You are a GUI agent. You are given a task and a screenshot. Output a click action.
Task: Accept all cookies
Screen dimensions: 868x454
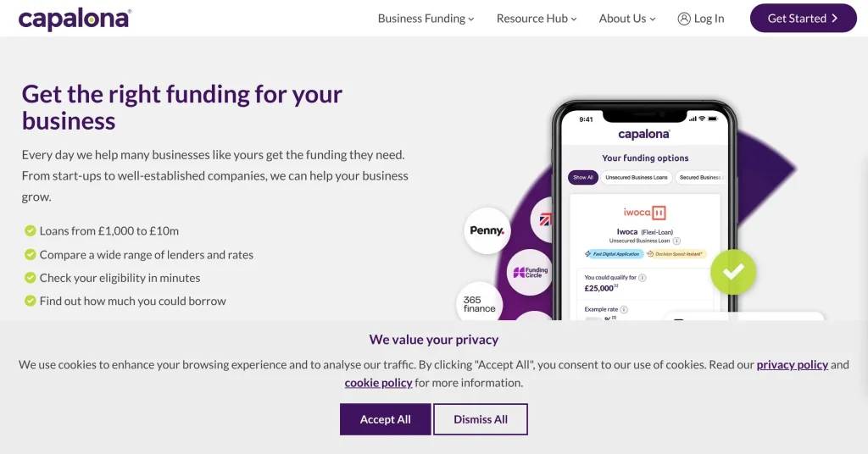(385, 419)
